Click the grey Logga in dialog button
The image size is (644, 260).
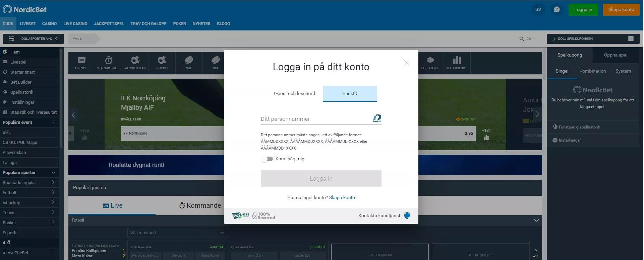pyautogui.click(x=321, y=179)
